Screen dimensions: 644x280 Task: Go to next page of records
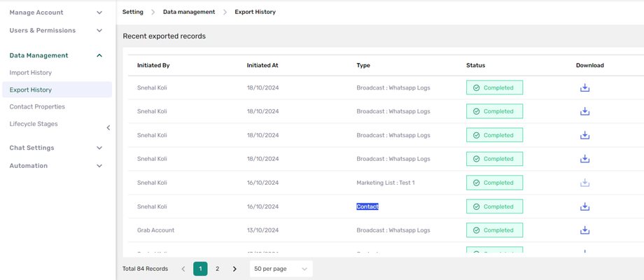[234, 269]
